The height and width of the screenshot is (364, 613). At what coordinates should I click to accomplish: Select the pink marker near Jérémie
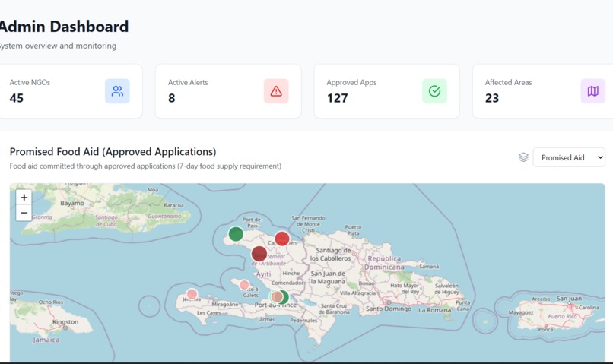(192, 293)
